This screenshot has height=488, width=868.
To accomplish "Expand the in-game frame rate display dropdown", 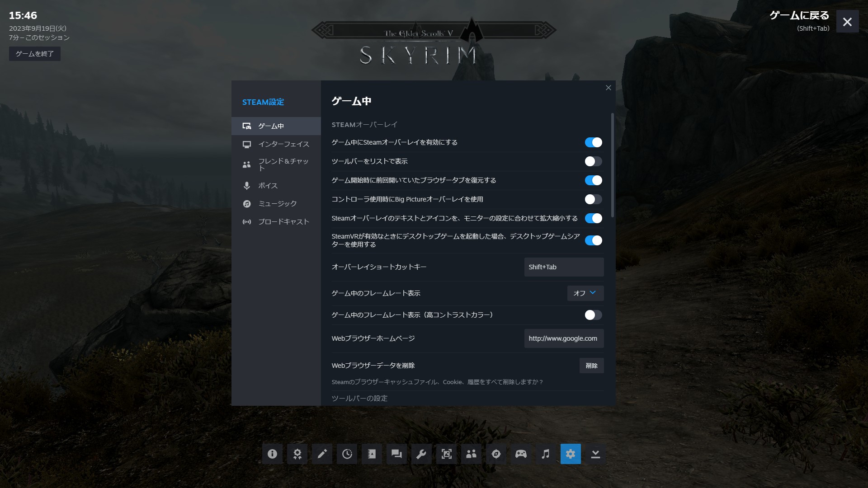I will (585, 293).
